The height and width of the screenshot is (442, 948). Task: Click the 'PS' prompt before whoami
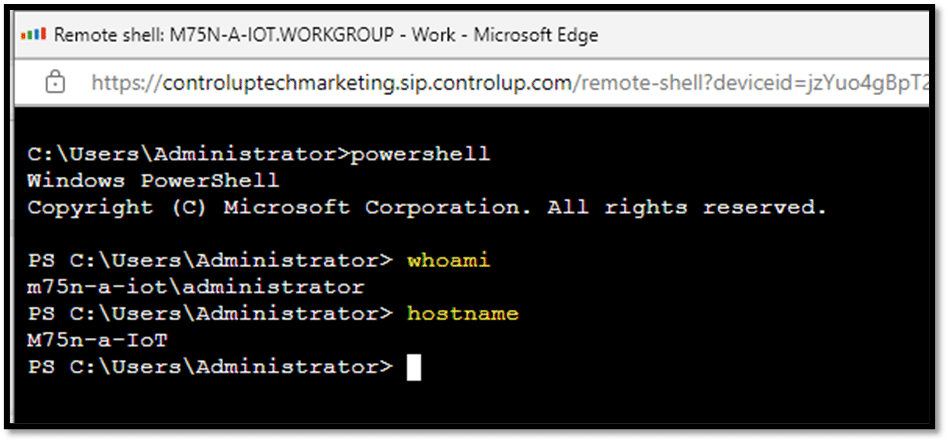point(41,261)
